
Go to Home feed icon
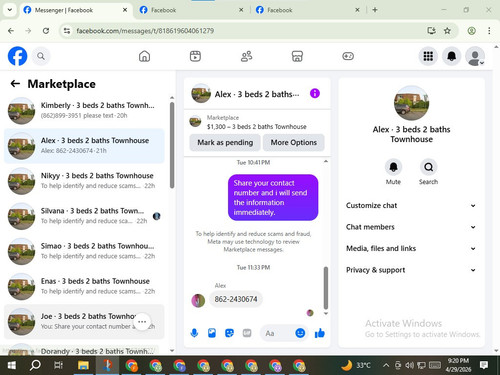(x=144, y=56)
